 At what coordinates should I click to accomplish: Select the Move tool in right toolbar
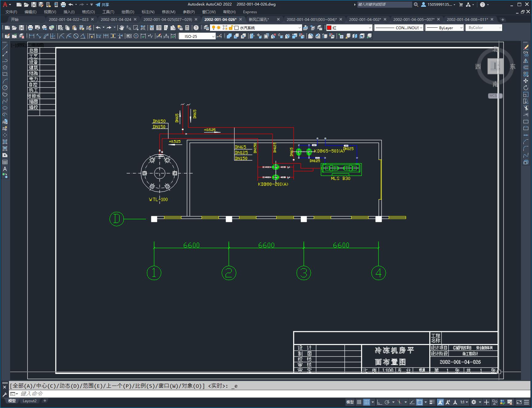point(526,81)
